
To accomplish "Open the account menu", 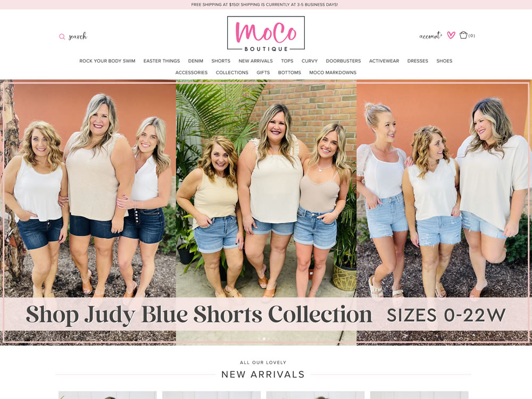I will click(430, 36).
